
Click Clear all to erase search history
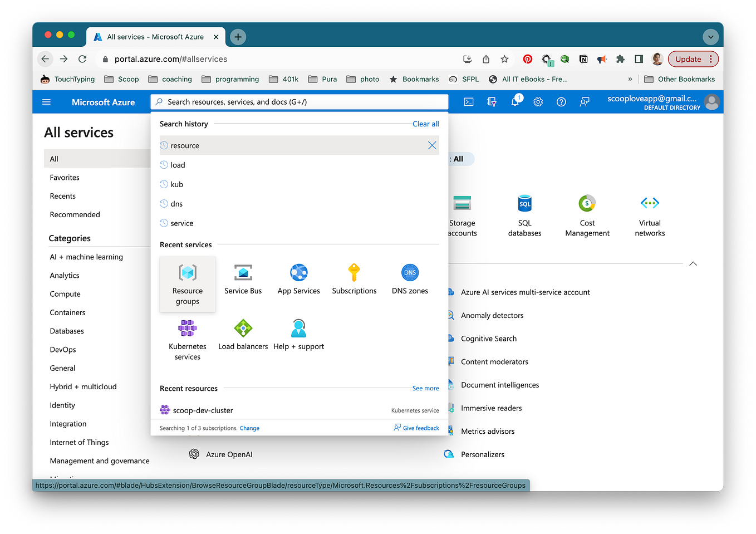tap(425, 124)
